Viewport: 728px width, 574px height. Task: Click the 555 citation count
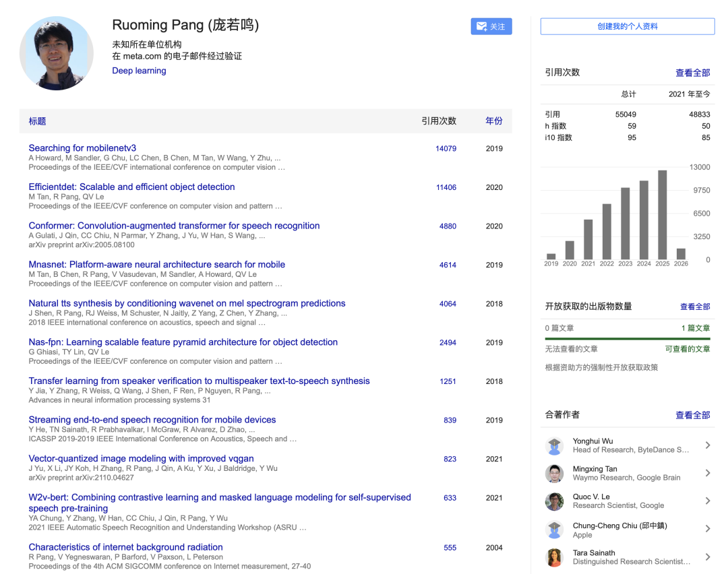coord(450,548)
